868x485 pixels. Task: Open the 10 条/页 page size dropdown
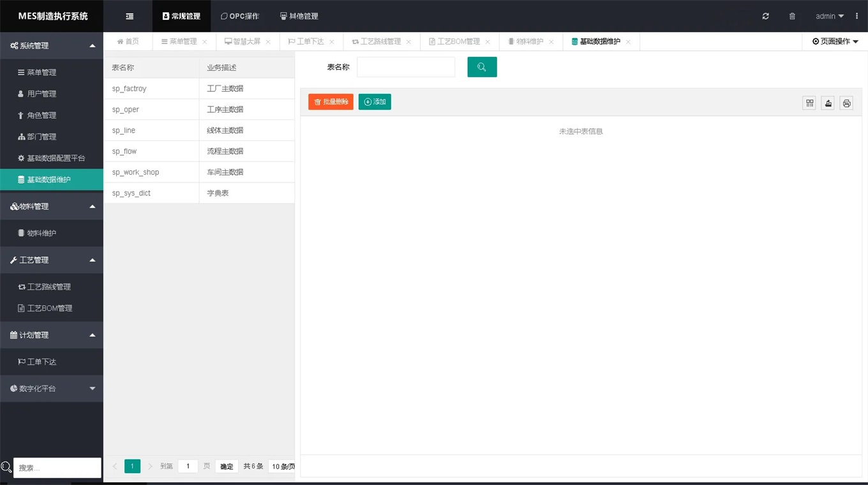282,466
